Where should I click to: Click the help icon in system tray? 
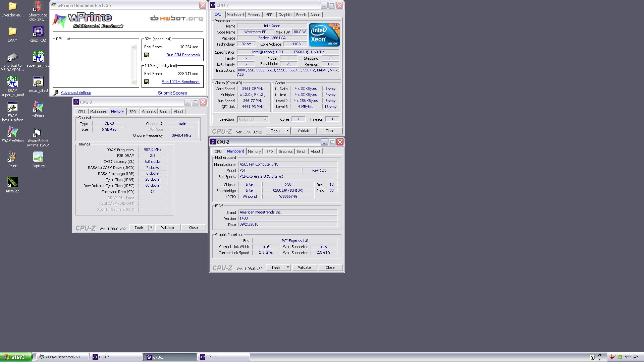click(x=592, y=357)
